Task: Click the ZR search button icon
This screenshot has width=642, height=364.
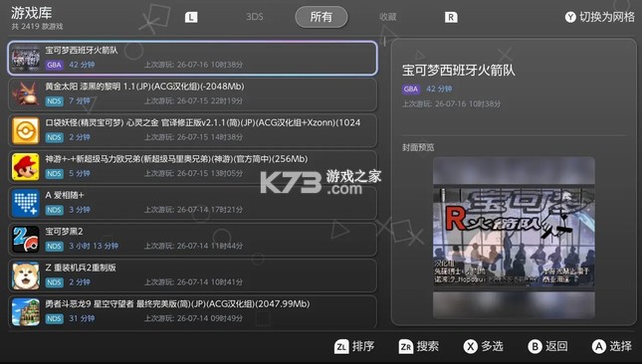Action: point(406,347)
